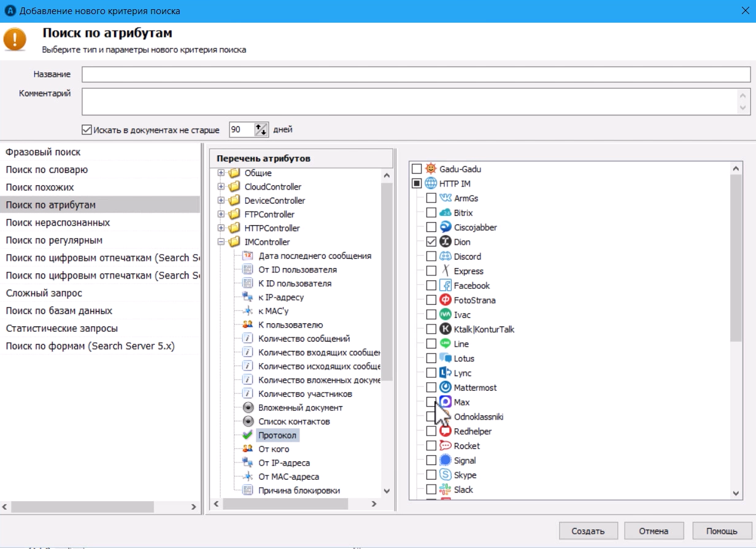Click into the 'Название' input field
Screen dimensions: 756x549
(415, 74)
